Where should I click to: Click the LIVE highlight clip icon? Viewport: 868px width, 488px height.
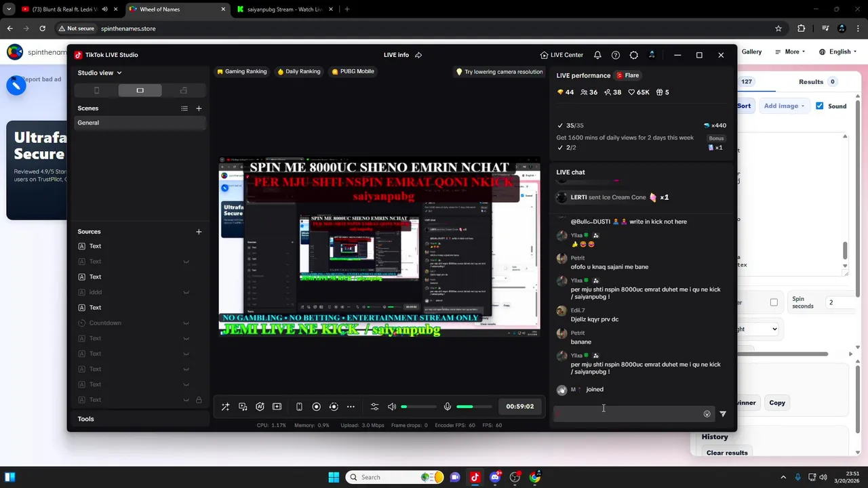click(x=277, y=407)
